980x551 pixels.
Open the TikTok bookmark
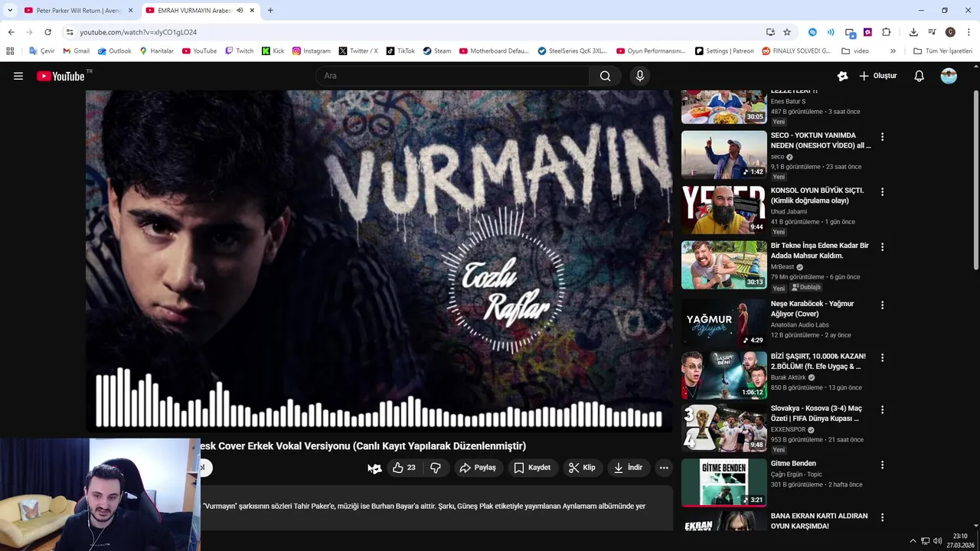coord(400,51)
